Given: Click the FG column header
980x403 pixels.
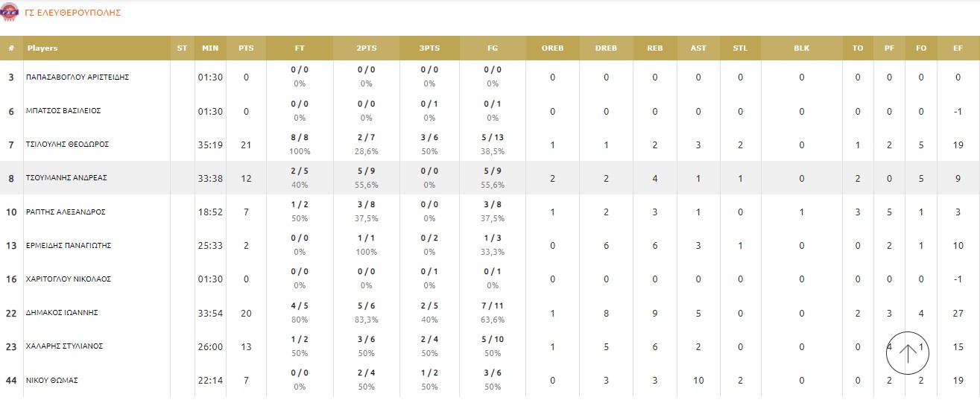Looking at the screenshot, I should pyautogui.click(x=493, y=48).
